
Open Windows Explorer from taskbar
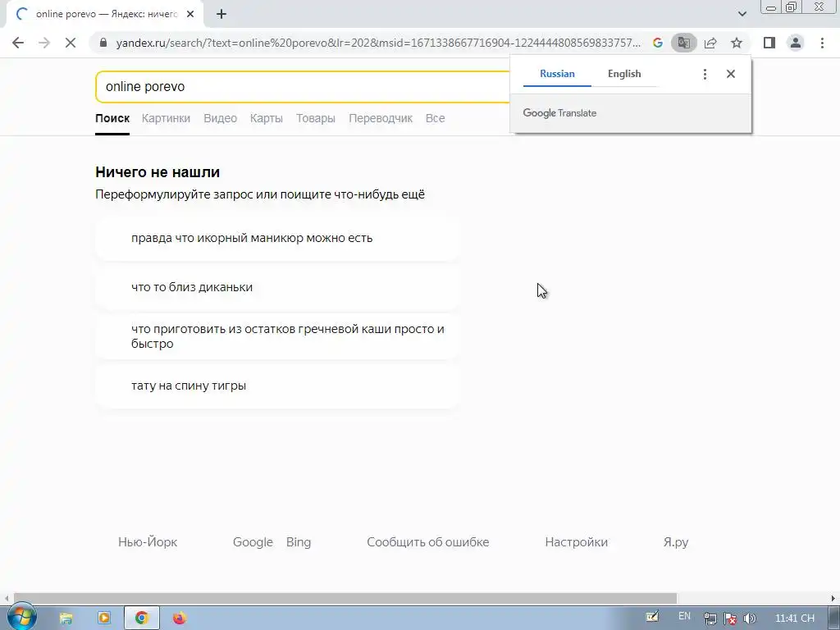pos(66,619)
